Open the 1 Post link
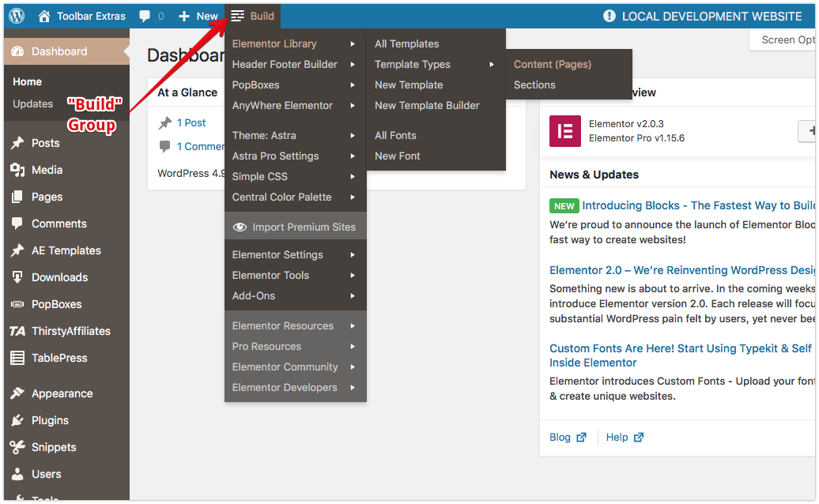The image size is (819, 504). 191,122
